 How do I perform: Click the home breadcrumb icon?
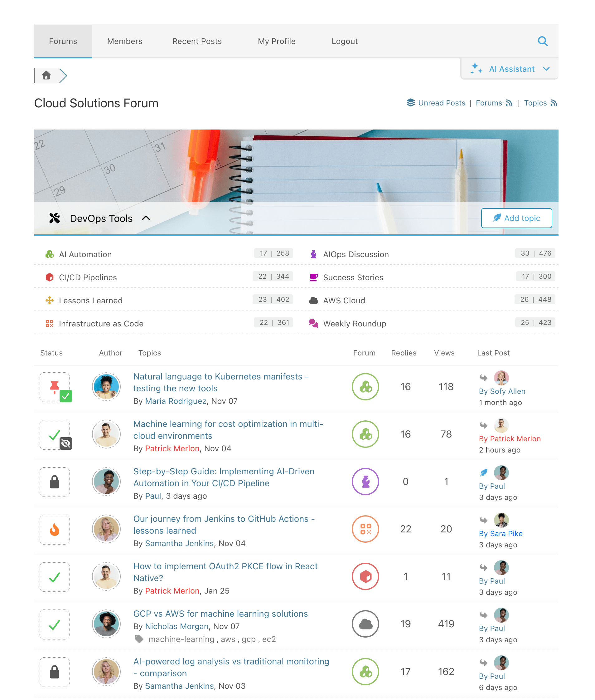coord(46,76)
